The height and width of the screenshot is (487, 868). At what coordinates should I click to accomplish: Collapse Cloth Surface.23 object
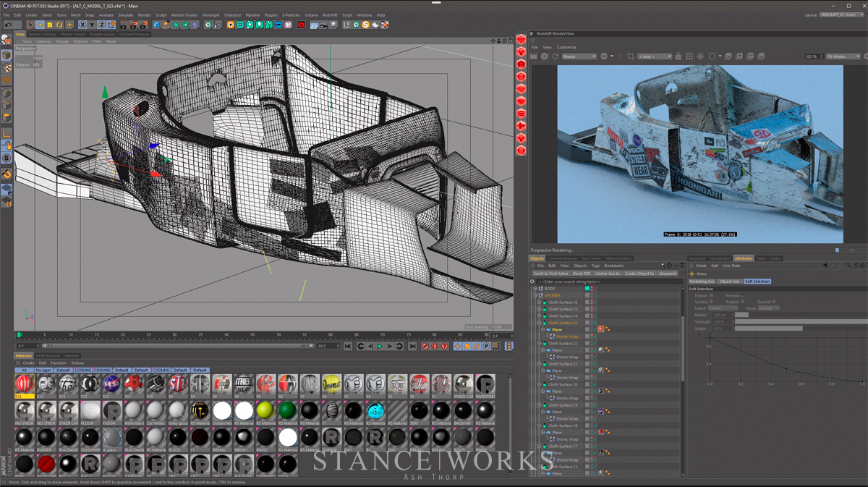coord(539,323)
